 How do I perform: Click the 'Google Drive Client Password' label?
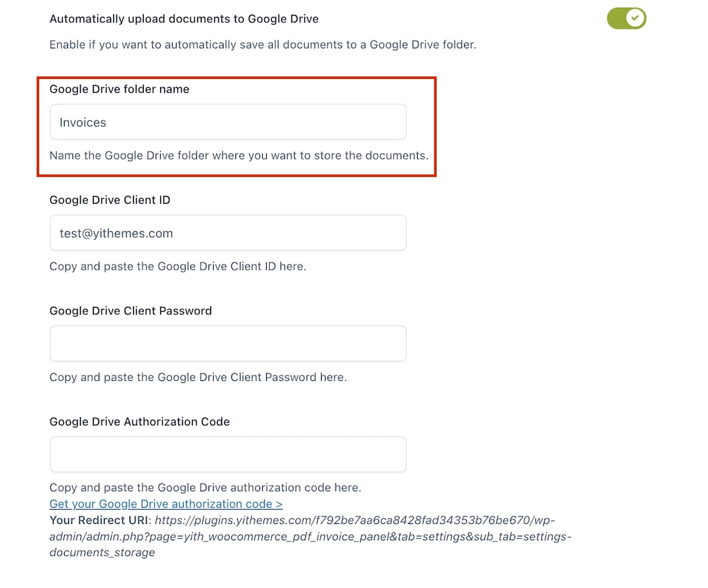point(131,311)
